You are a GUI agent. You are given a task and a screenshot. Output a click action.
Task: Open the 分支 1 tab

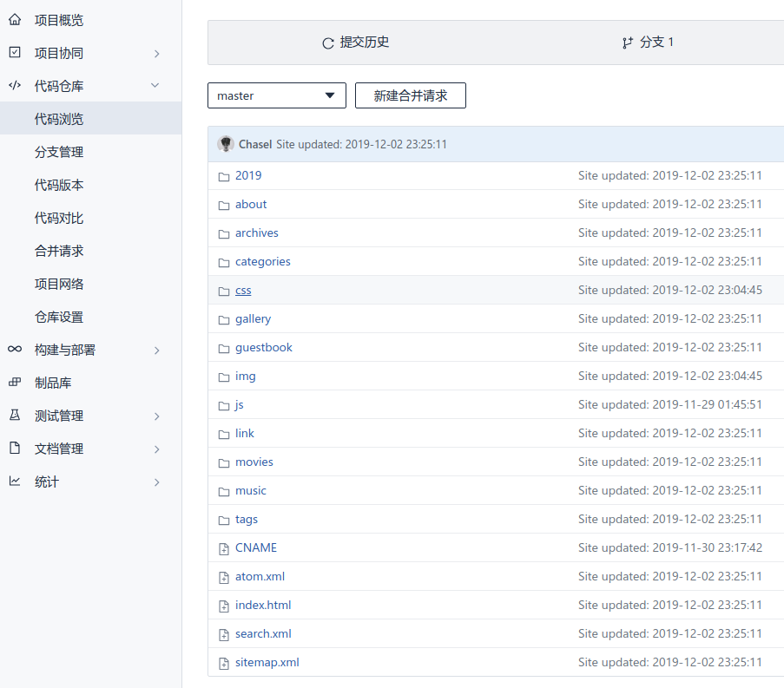(x=648, y=43)
